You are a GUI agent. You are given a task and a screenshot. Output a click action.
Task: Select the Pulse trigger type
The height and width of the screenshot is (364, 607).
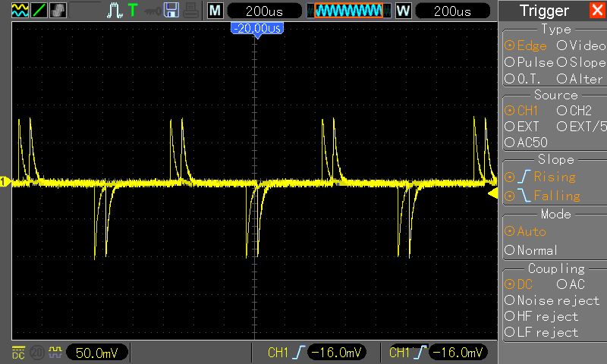click(x=529, y=62)
